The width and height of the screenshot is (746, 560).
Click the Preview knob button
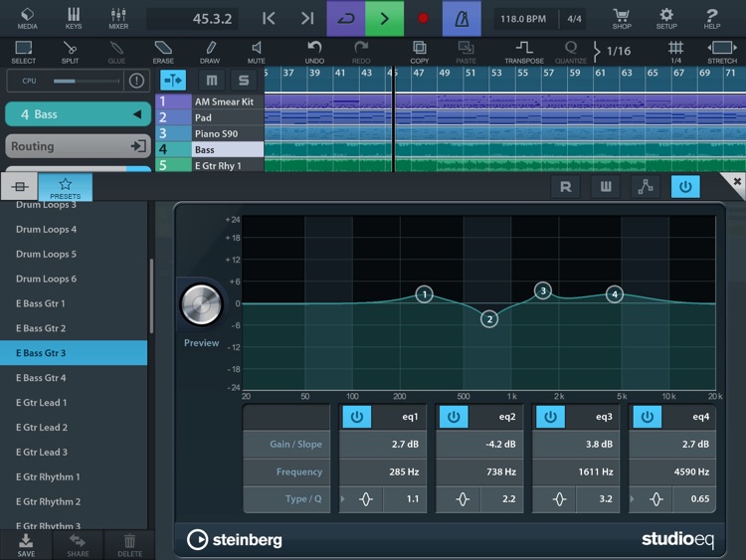(x=201, y=305)
